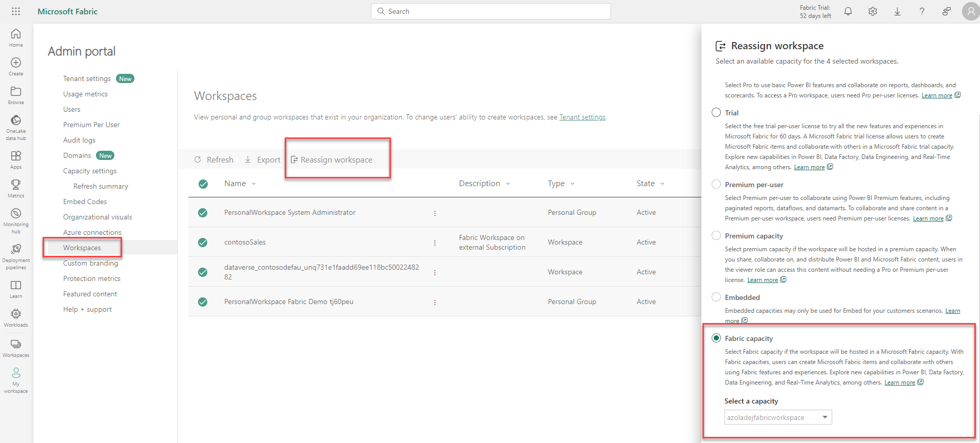Open user account avatar

pyautogui.click(x=971, y=11)
